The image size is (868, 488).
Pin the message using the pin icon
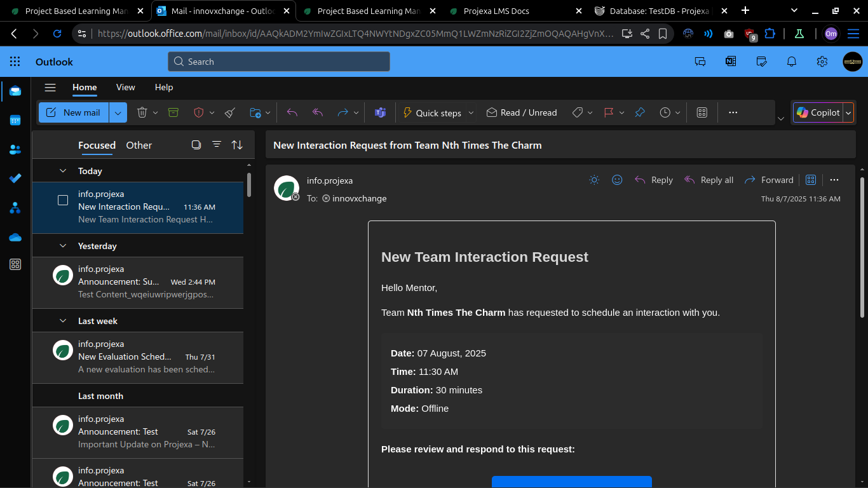pos(639,112)
